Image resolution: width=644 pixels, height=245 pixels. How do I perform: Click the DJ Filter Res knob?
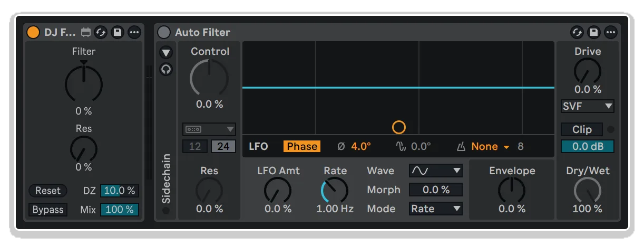point(84,148)
